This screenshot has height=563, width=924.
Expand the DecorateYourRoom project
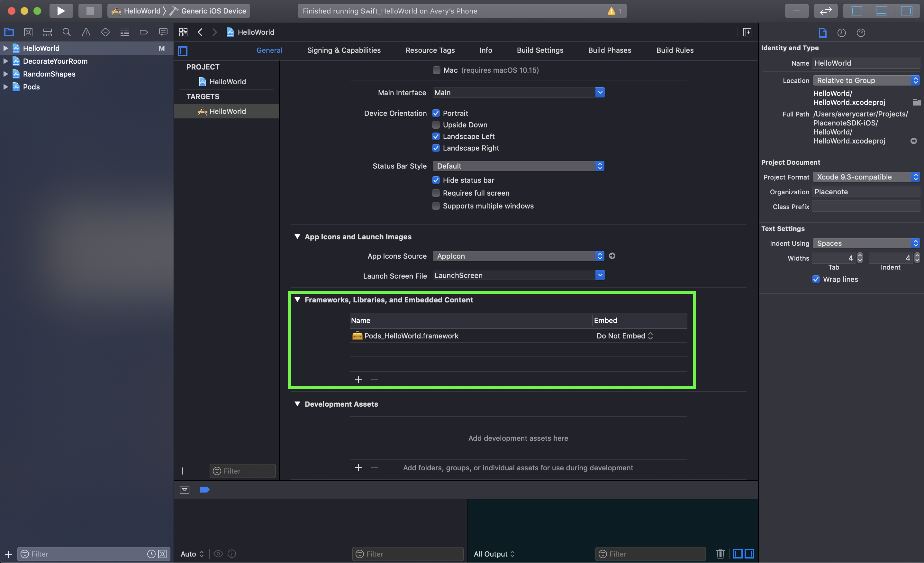click(x=5, y=61)
